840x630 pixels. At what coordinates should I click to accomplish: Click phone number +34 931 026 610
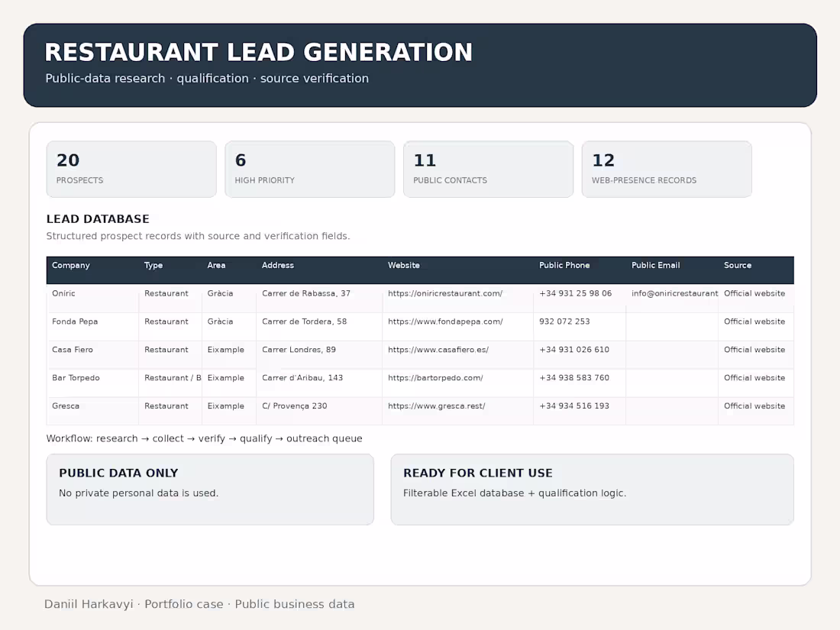pyautogui.click(x=574, y=350)
